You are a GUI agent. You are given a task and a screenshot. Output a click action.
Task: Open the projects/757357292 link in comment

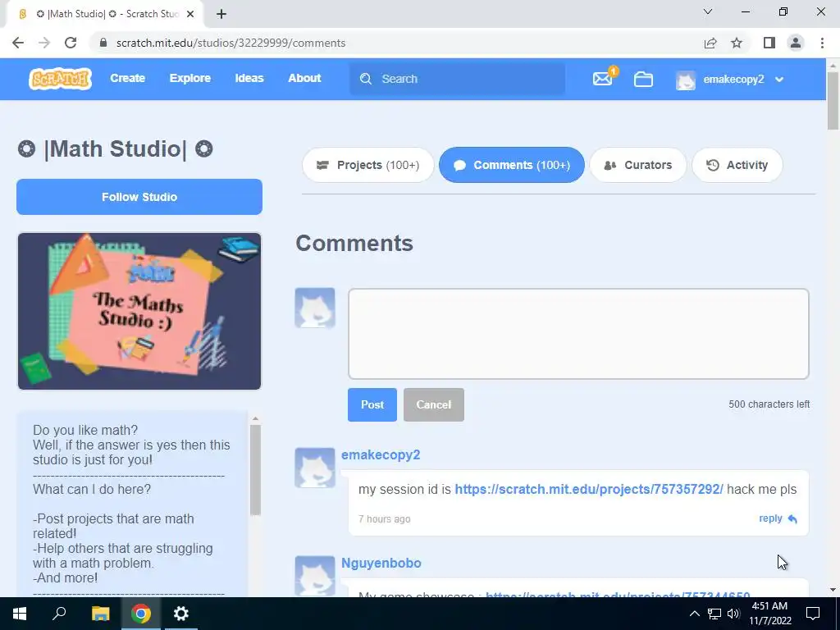[589, 489]
